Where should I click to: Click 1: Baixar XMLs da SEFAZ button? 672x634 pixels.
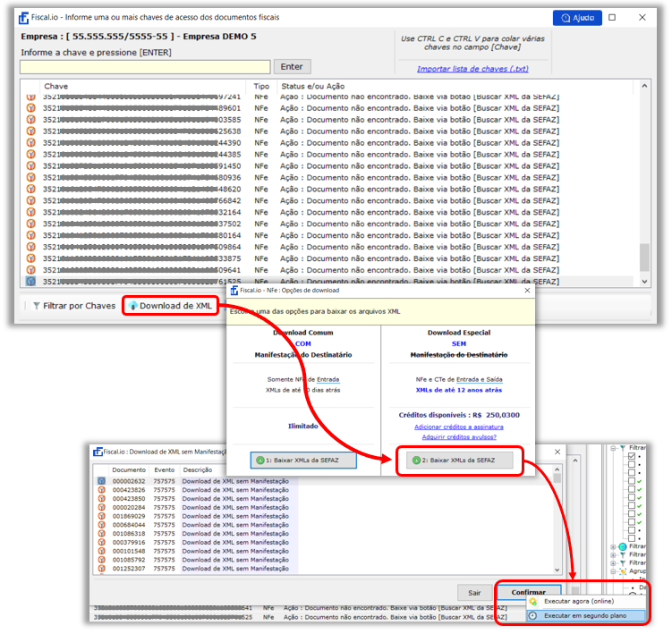click(x=303, y=461)
